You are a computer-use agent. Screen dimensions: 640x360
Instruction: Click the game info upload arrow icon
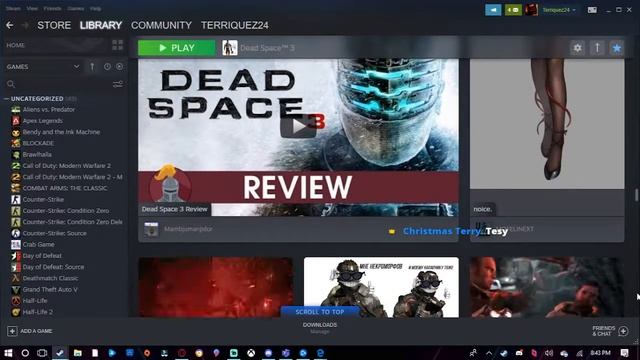coord(597,48)
